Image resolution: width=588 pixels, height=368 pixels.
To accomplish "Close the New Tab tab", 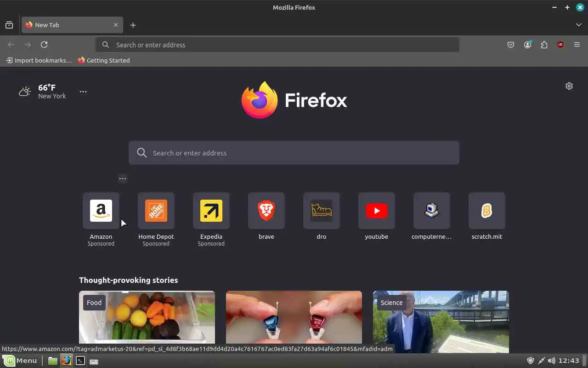I will (x=116, y=25).
